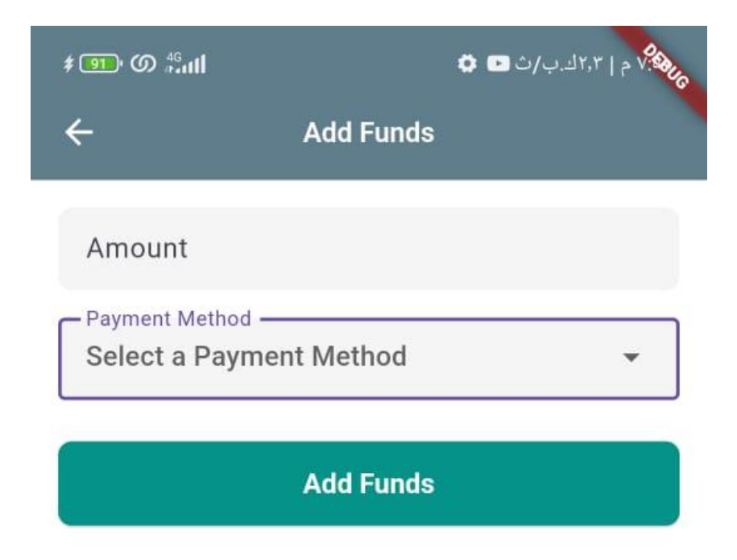Click the swirl icon beside the battery
The image size is (737, 560).
click(x=137, y=63)
